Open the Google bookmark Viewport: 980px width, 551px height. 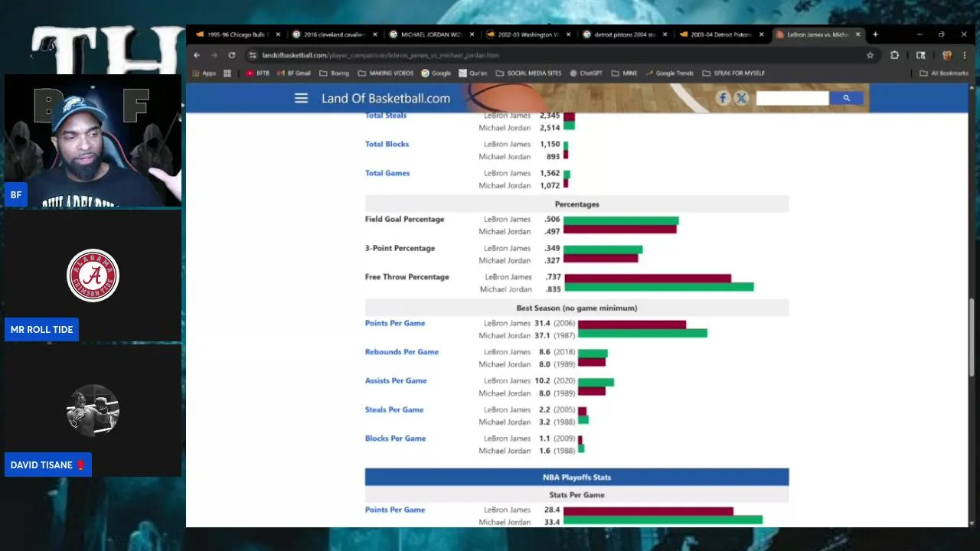pos(436,73)
